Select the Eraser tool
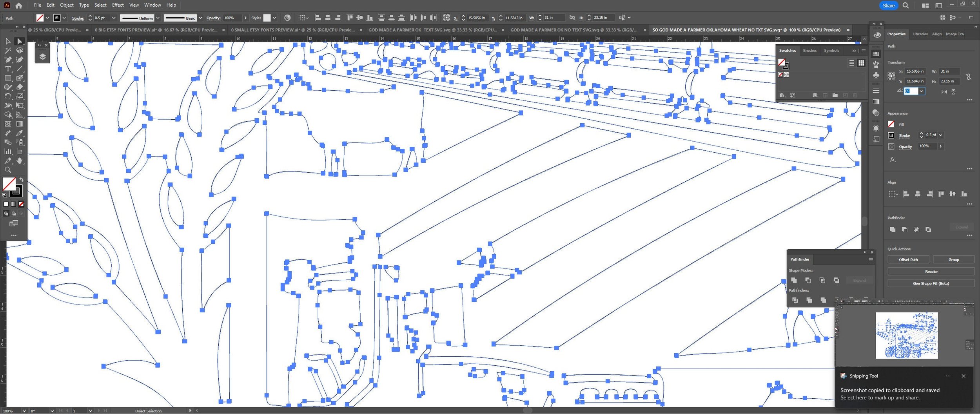The image size is (980, 414). tap(20, 87)
